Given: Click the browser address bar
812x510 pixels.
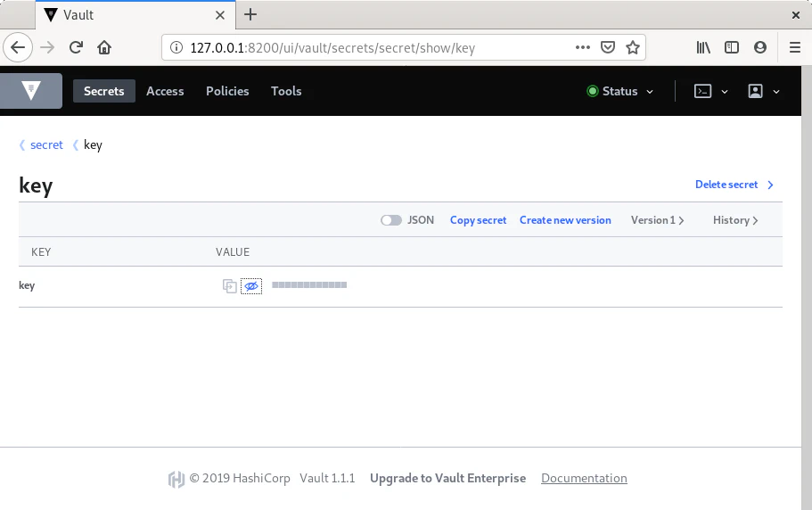Looking at the screenshot, I should (x=374, y=47).
